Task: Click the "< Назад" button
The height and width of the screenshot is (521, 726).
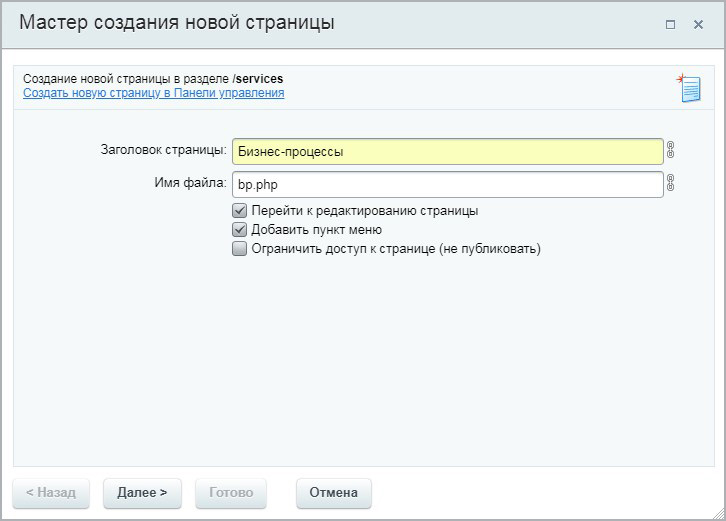Action: (50, 493)
